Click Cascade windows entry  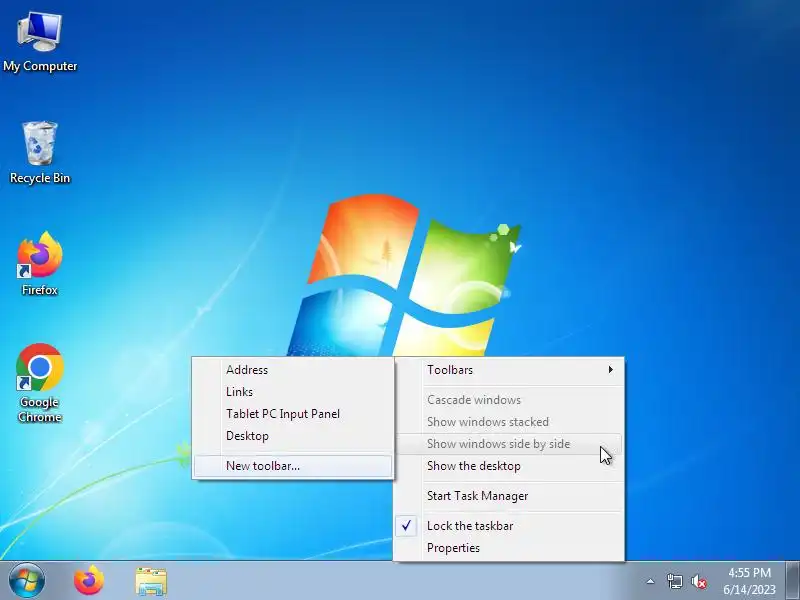pyautogui.click(x=509, y=400)
